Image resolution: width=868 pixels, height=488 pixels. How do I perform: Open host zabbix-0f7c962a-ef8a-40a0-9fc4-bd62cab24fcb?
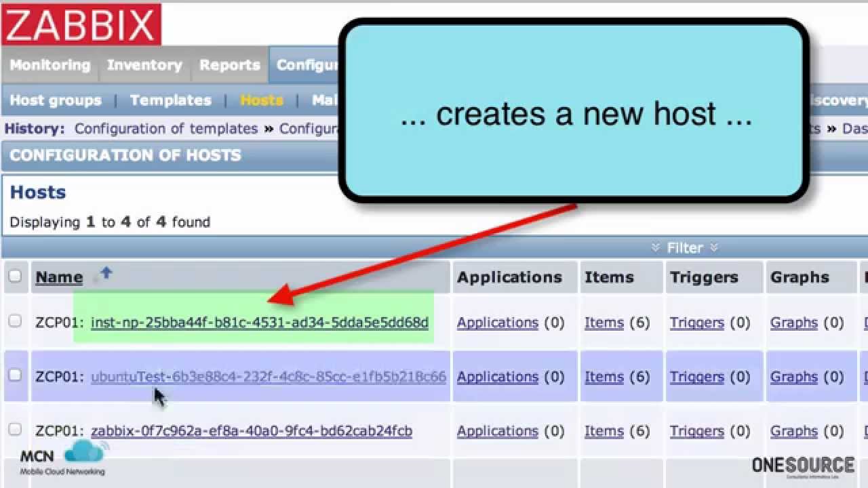(x=252, y=431)
